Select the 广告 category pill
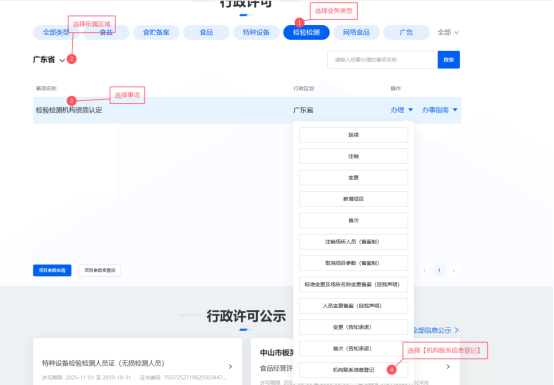Image resolution: width=554 pixels, height=385 pixels. point(406,32)
